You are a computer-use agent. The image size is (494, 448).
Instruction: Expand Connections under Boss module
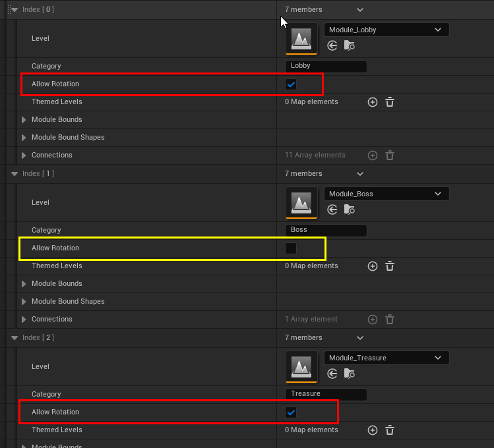point(24,320)
